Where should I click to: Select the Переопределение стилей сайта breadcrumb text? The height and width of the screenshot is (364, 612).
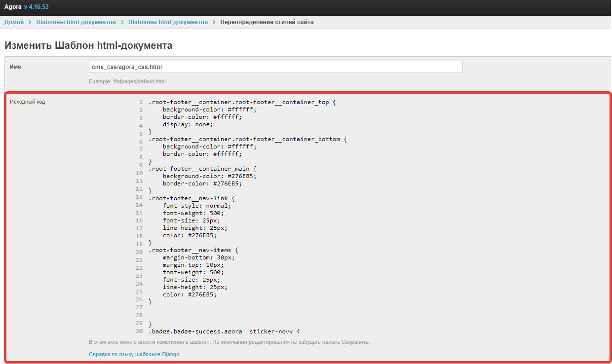267,22
